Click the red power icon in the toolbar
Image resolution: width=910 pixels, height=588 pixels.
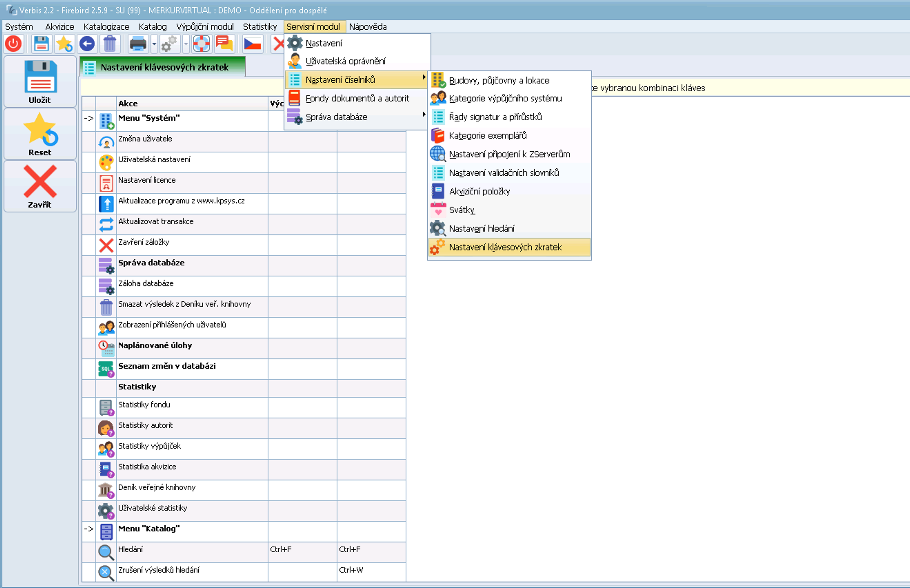click(14, 44)
